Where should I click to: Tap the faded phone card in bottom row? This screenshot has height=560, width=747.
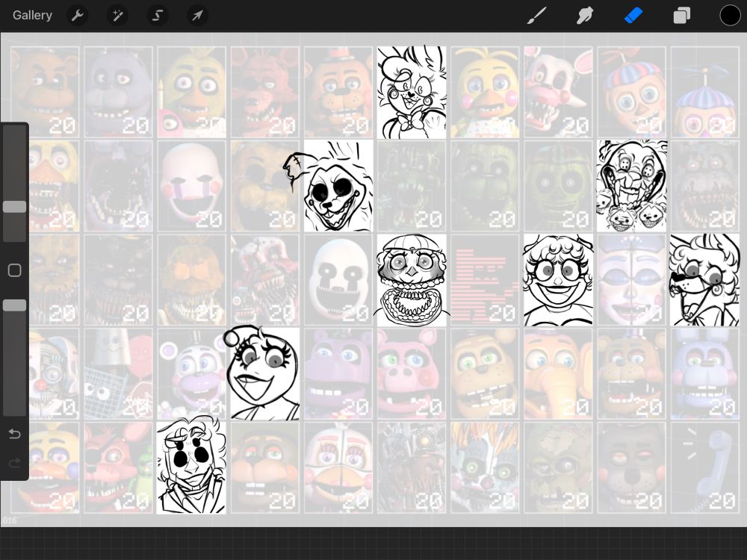[704, 467]
